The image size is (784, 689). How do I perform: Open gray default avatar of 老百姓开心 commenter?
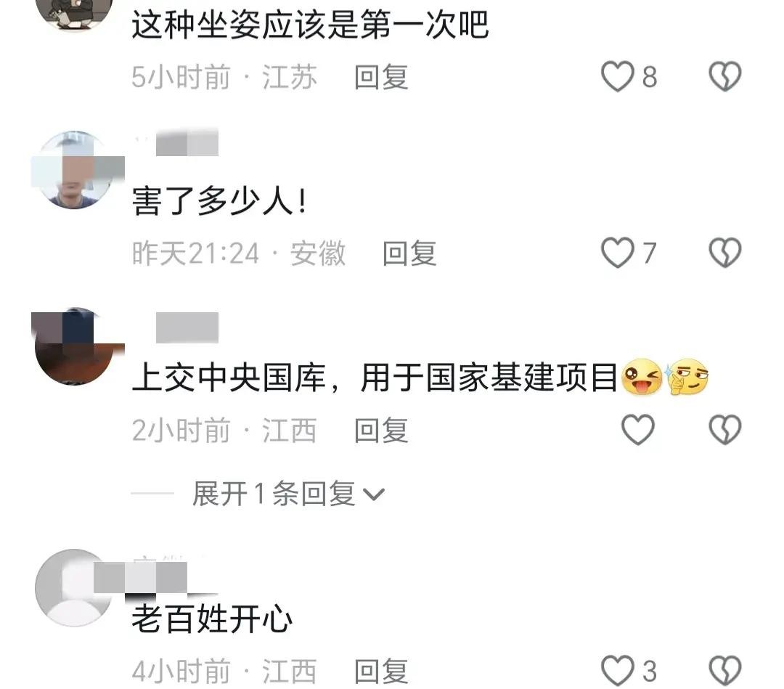tap(74, 588)
